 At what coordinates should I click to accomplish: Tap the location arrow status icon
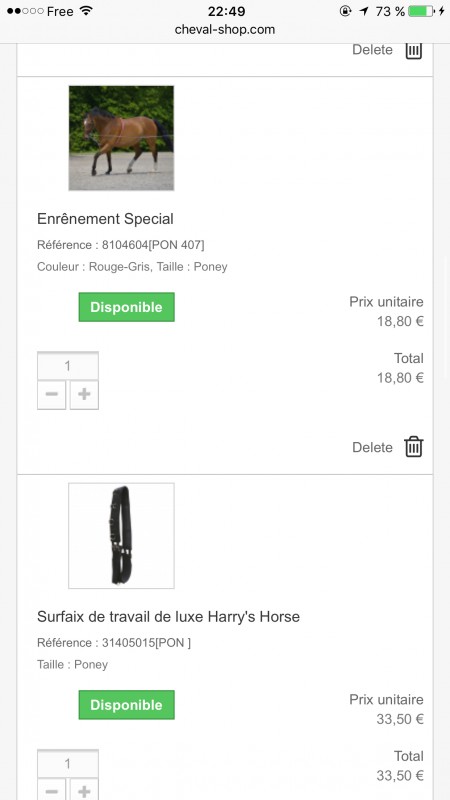363,11
